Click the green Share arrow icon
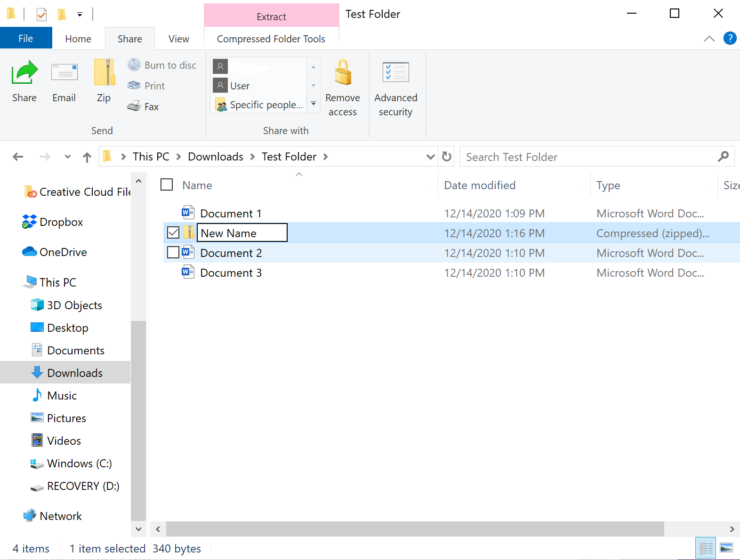 (24, 72)
